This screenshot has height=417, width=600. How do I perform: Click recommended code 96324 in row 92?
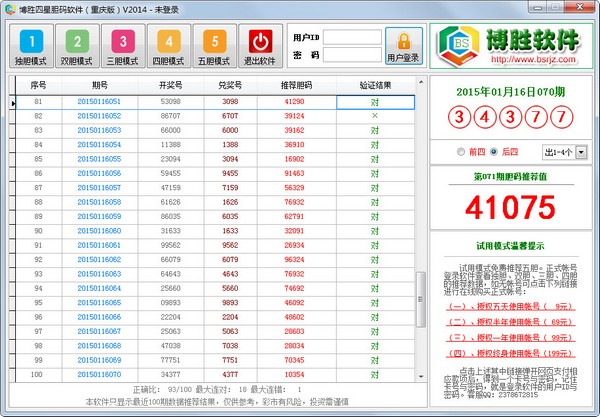pyautogui.click(x=294, y=260)
